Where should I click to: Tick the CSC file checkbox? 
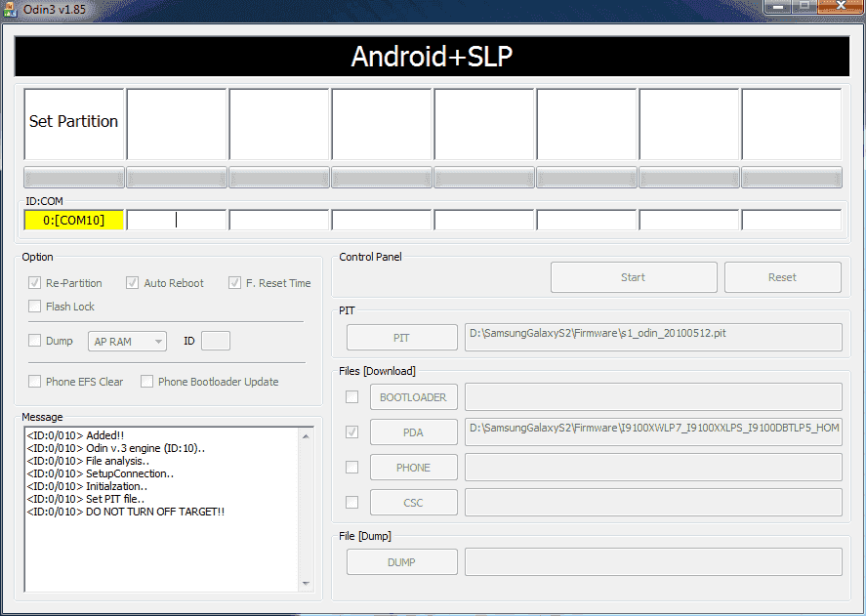(351, 502)
